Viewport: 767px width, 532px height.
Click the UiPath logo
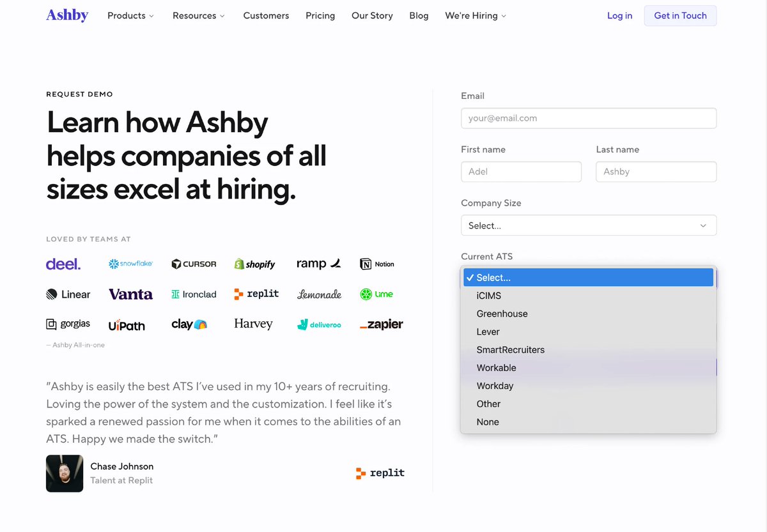(127, 325)
